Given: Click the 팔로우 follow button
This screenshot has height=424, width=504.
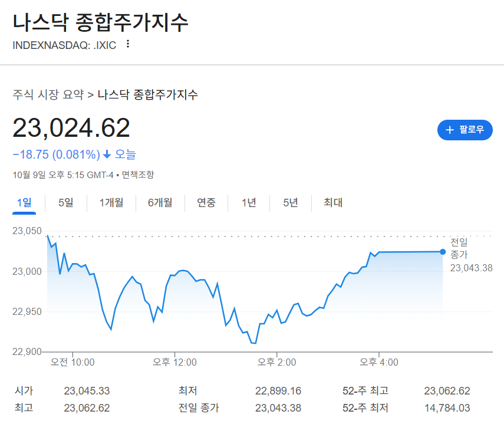Looking at the screenshot, I should (465, 130).
